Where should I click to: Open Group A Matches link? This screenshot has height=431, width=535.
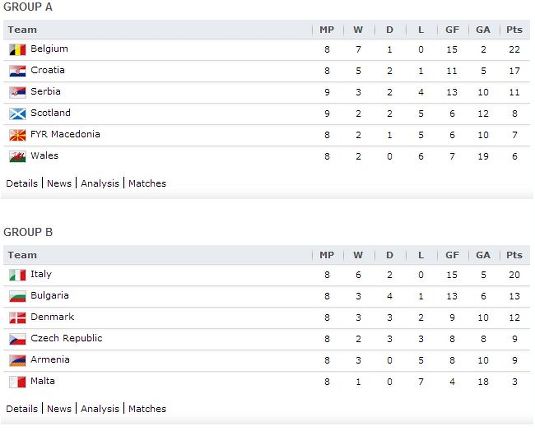click(x=147, y=184)
